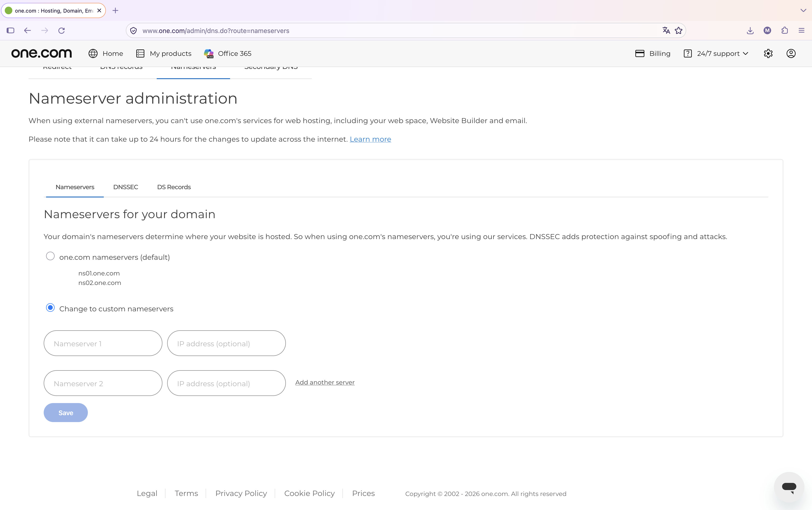Select one.com nameservers (default) option
Screen dimensions: 812x510
[x=50, y=256]
